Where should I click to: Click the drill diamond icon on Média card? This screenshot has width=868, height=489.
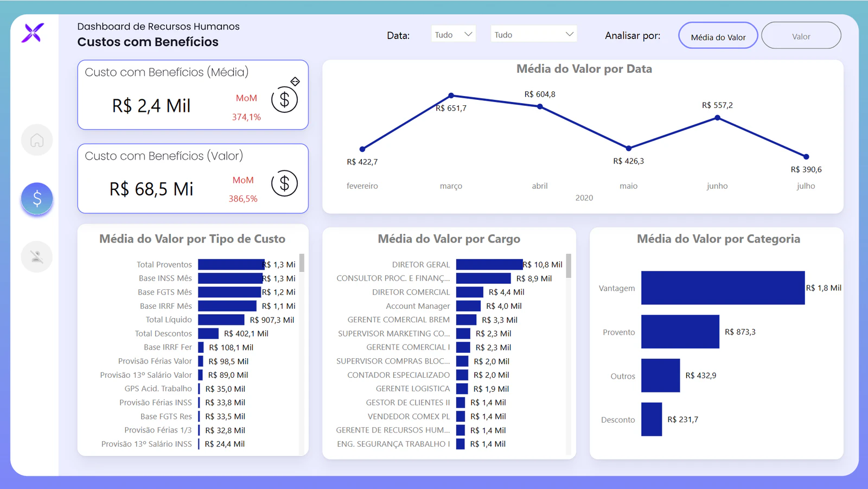pos(295,81)
